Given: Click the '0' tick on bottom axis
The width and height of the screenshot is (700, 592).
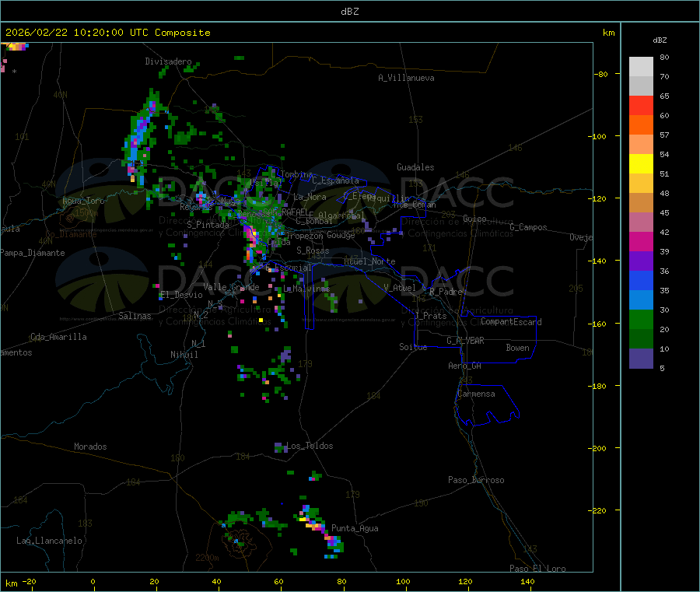Looking at the screenshot, I should [93, 581].
